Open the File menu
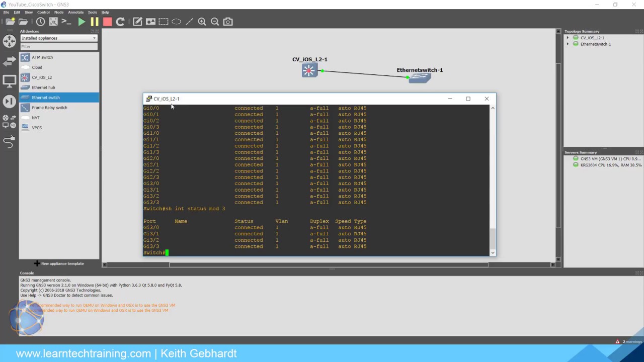Screen dimensions: 644x362 (7, 12)
